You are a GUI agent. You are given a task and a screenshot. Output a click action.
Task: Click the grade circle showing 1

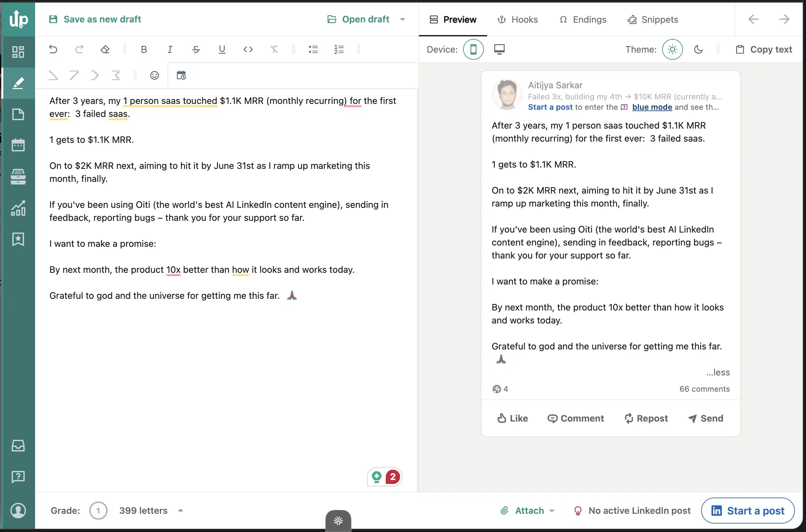[98, 510]
